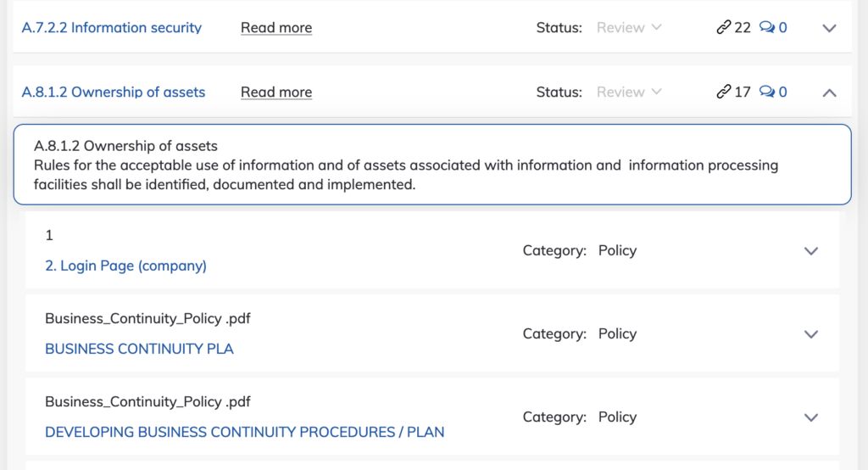Click link icon beside 17 in A.8.1.2 row

[724, 92]
